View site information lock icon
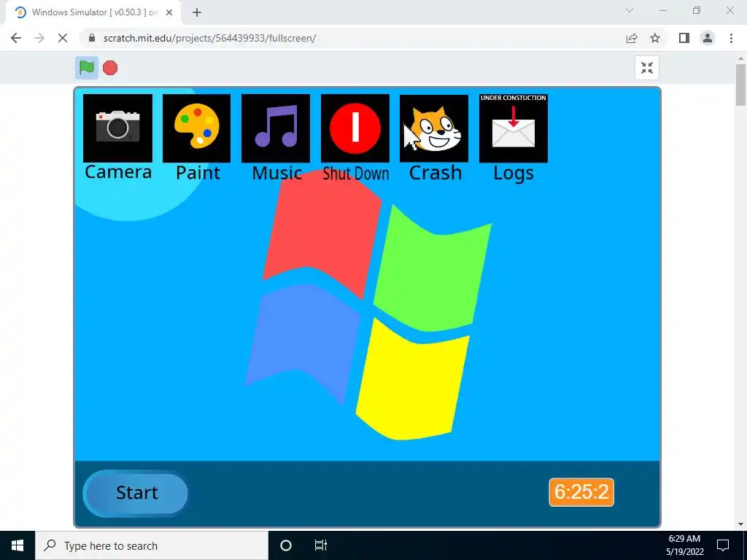The width and height of the screenshot is (747, 560). 92,38
